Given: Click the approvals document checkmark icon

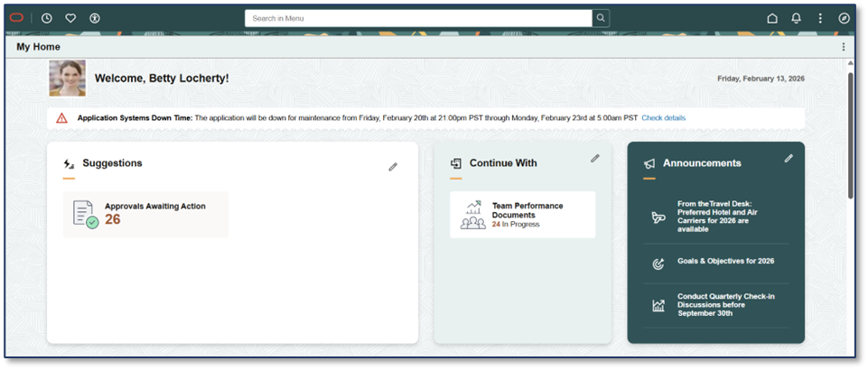Looking at the screenshot, I should coord(86,215).
